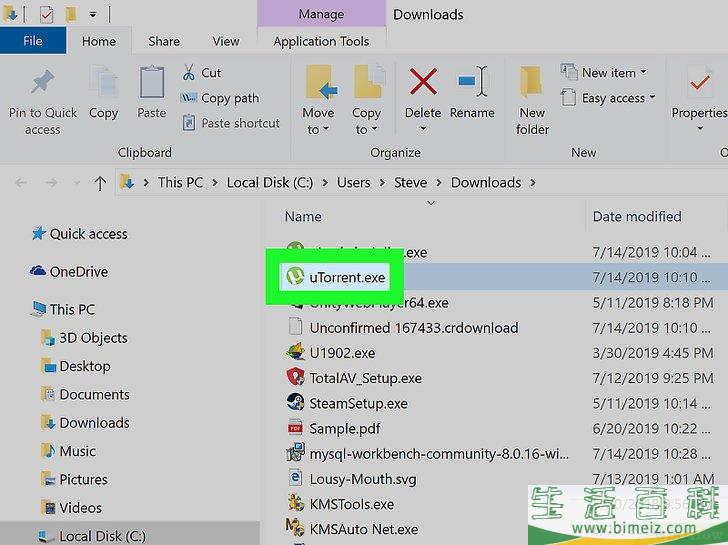Open the Application Tools tab

321,41
